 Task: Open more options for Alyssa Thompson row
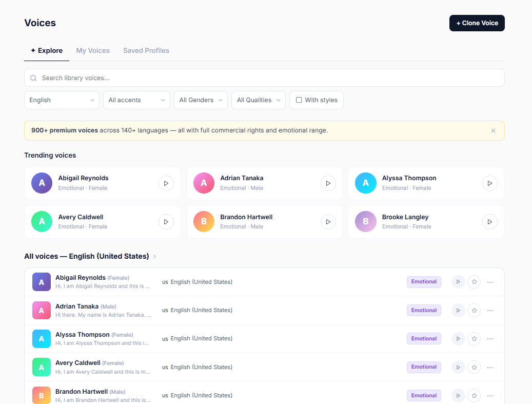coord(490,339)
